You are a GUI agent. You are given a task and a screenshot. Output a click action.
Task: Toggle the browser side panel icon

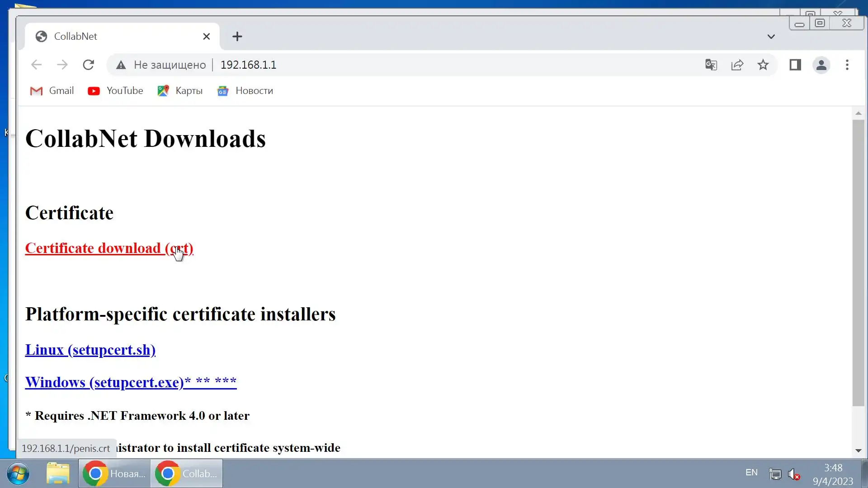click(x=795, y=65)
